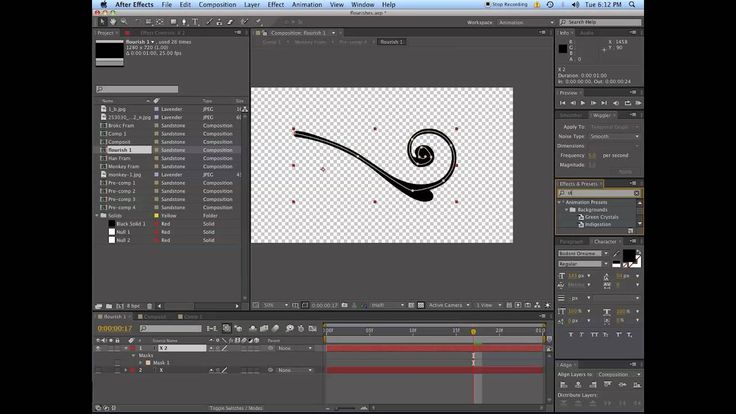Collapse the Masks group in timeline
This screenshot has width=736, height=414.
[133, 355]
